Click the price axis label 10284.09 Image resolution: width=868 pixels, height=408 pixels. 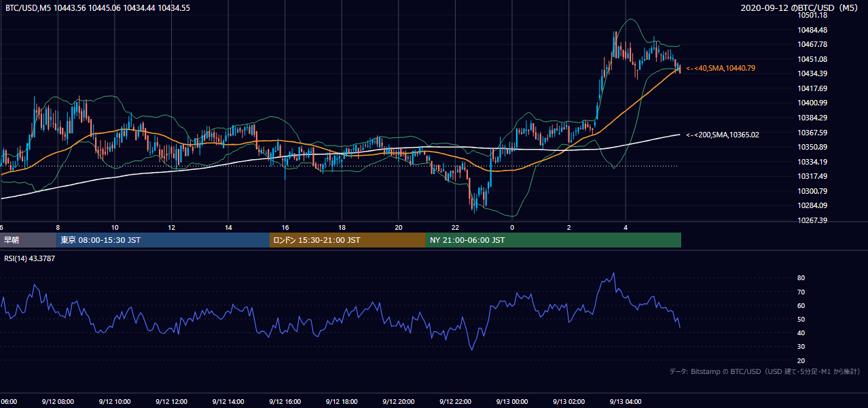[812, 205]
